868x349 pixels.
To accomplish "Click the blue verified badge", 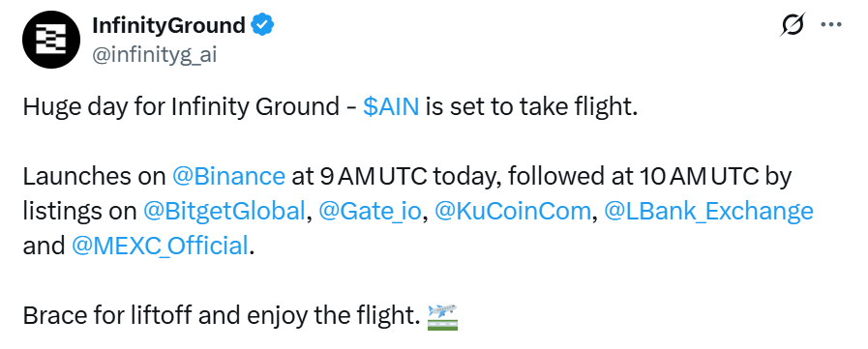I will click(263, 25).
